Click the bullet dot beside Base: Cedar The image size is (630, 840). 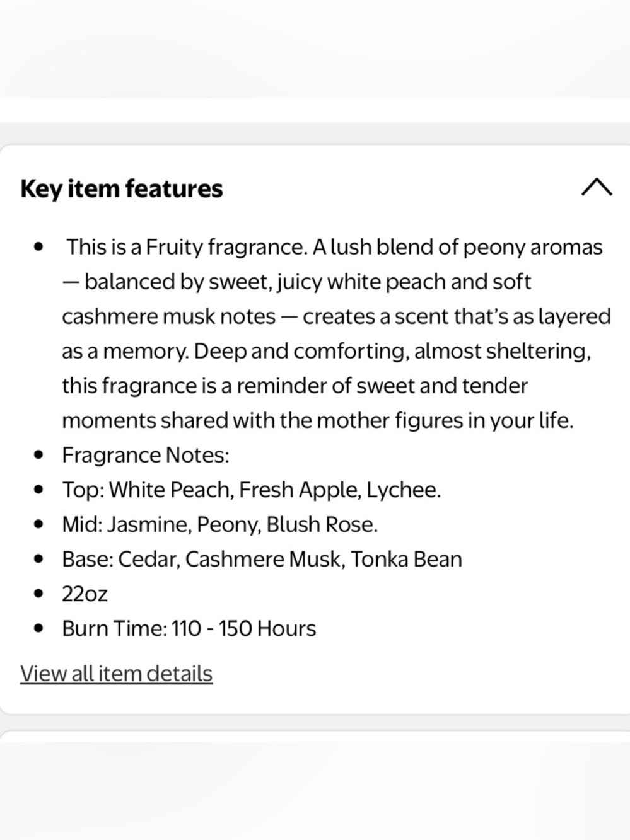pos(40,559)
